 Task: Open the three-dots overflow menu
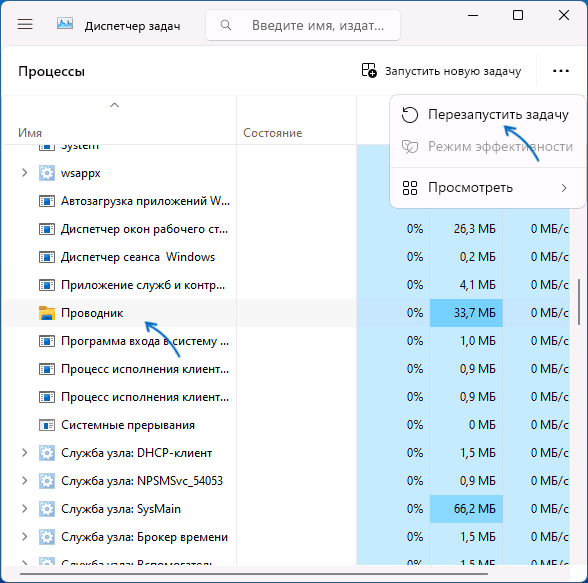coord(561,71)
